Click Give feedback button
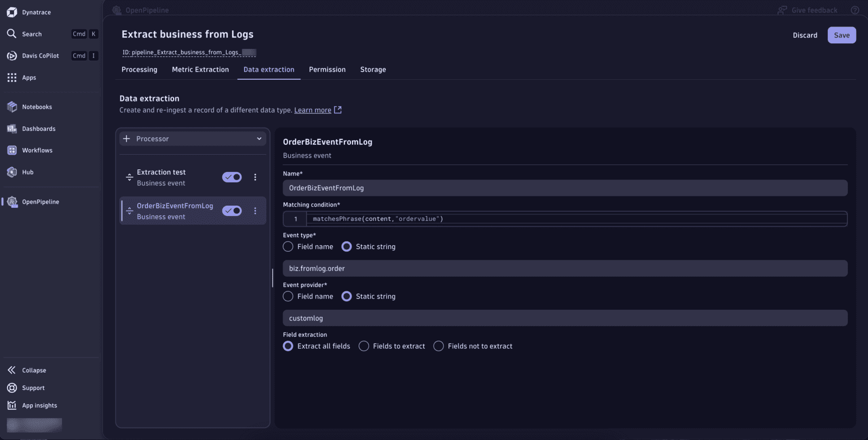 (808, 10)
